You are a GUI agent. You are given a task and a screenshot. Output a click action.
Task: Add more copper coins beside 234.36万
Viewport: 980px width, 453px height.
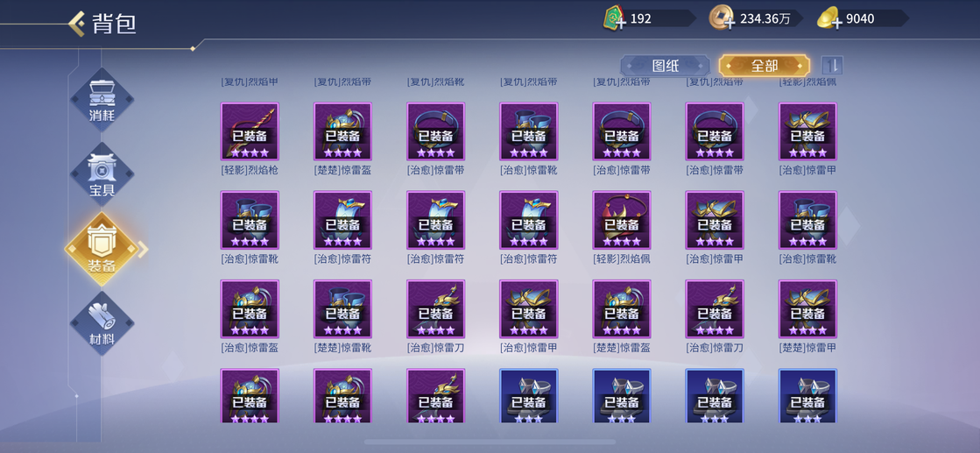(x=729, y=24)
